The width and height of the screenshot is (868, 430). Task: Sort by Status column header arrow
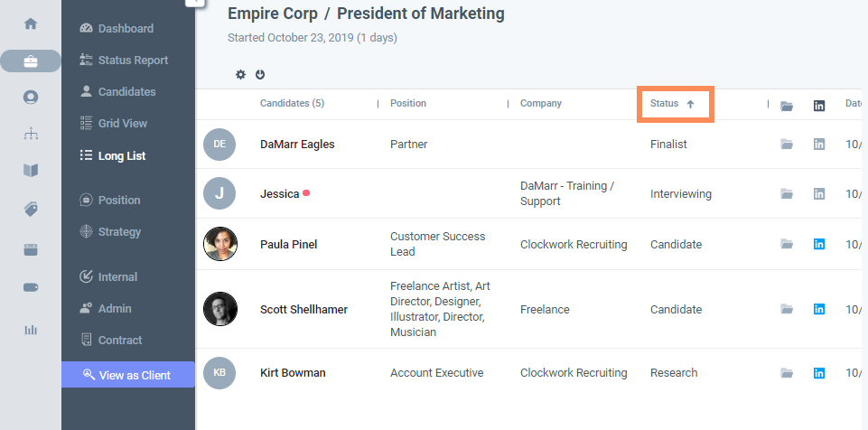[690, 104]
